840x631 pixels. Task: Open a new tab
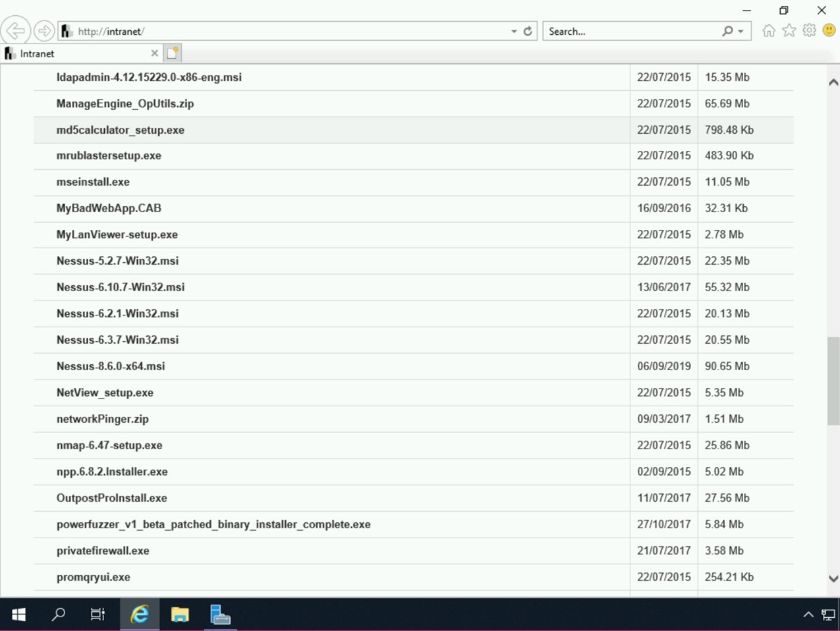(173, 53)
